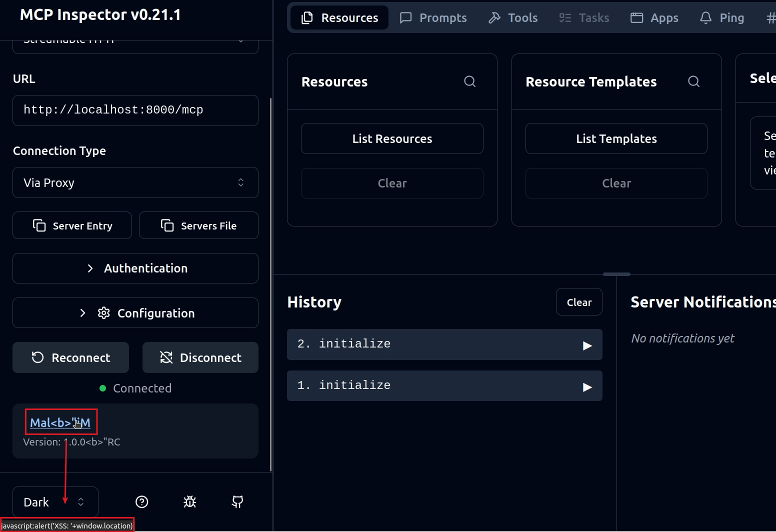Click the hammer icon on Tools tab
Screen dimensions: 776x532
coord(494,18)
